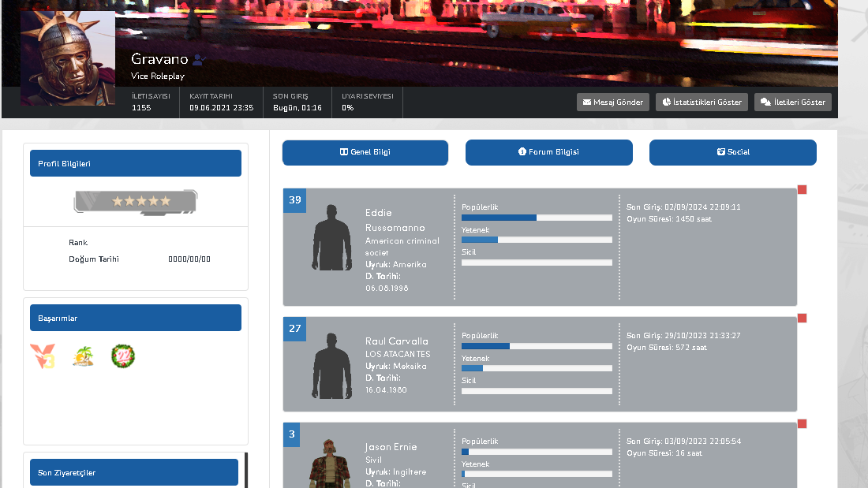Click the V3 achievement badge

point(42,356)
